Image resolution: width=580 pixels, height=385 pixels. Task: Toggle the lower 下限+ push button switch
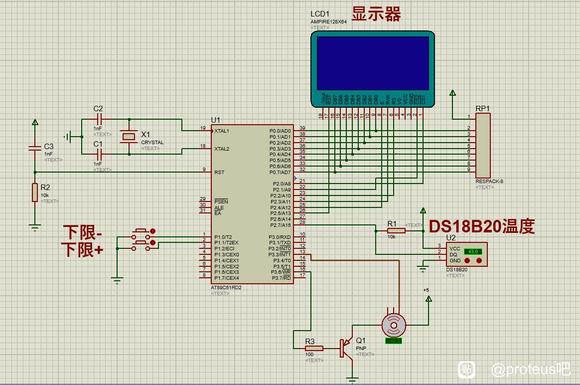click(x=141, y=245)
